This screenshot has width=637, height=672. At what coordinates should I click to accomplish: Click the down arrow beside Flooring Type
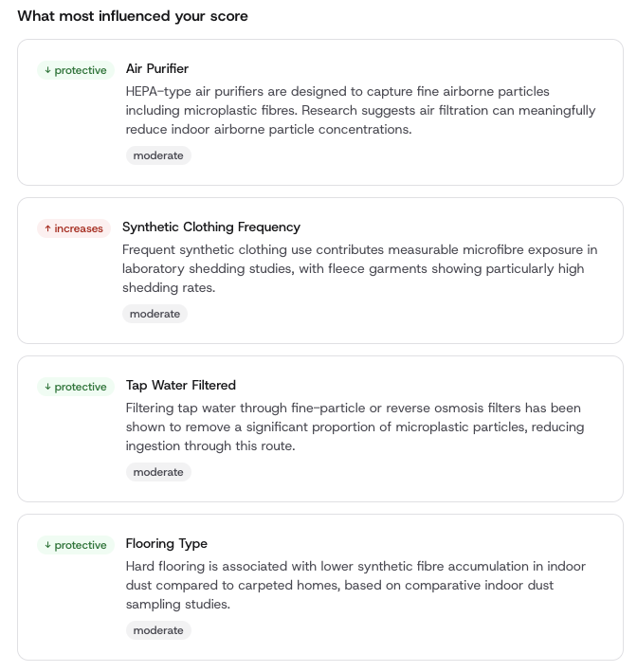47,545
